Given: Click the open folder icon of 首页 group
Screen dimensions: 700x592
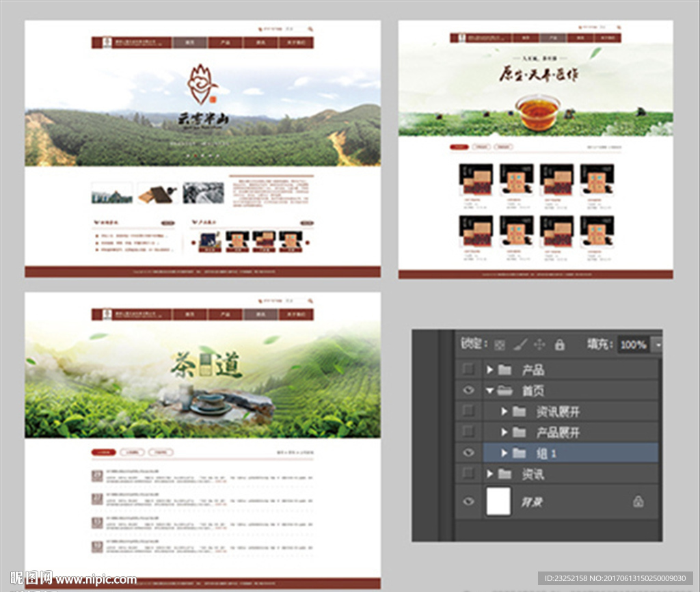Looking at the screenshot, I should coord(505,390).
